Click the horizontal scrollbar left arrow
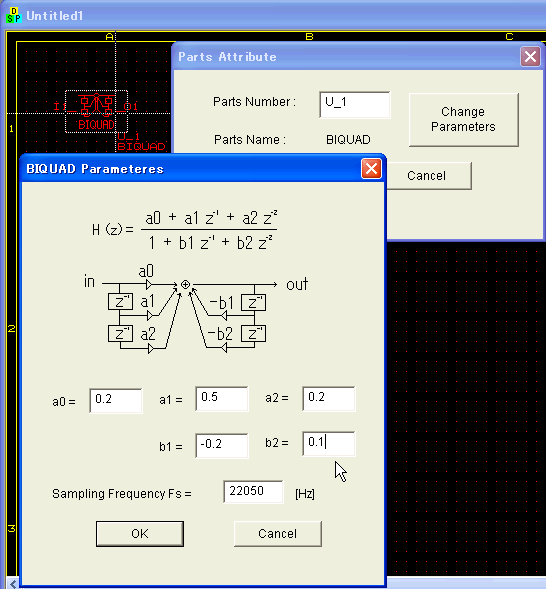The height and width of the screenshot is (589, 546). (13, 584)
